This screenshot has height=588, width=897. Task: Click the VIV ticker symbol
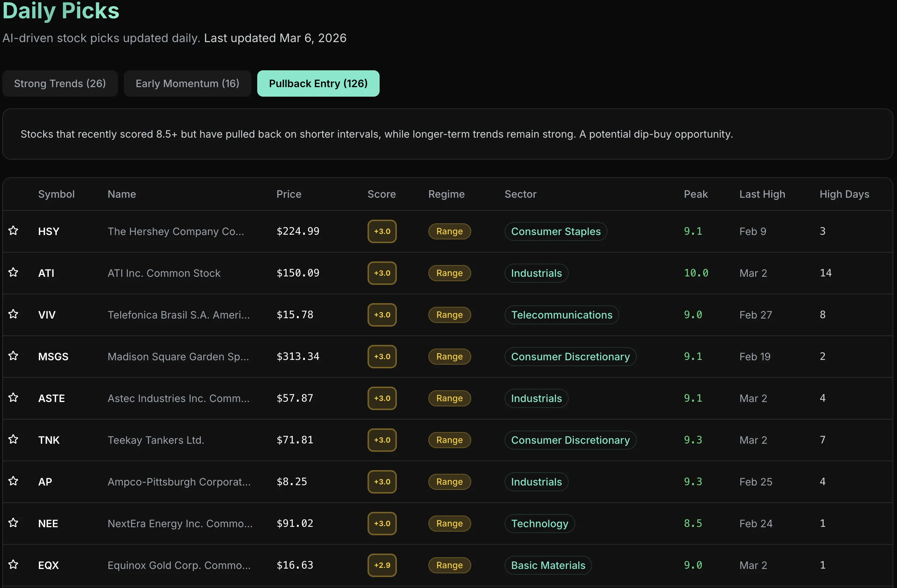pos(47,315)
